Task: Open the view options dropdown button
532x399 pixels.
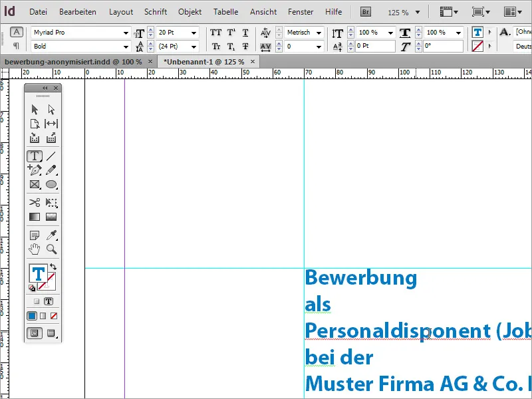Action: (x=449, y=12)
